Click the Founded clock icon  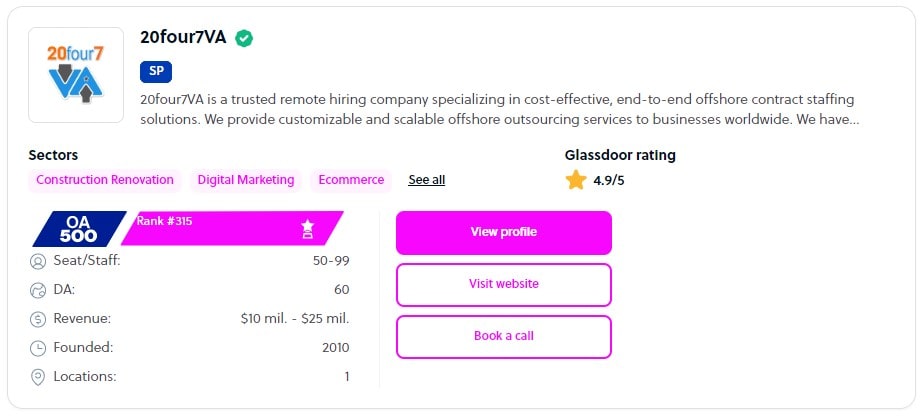tap(38, 348)
